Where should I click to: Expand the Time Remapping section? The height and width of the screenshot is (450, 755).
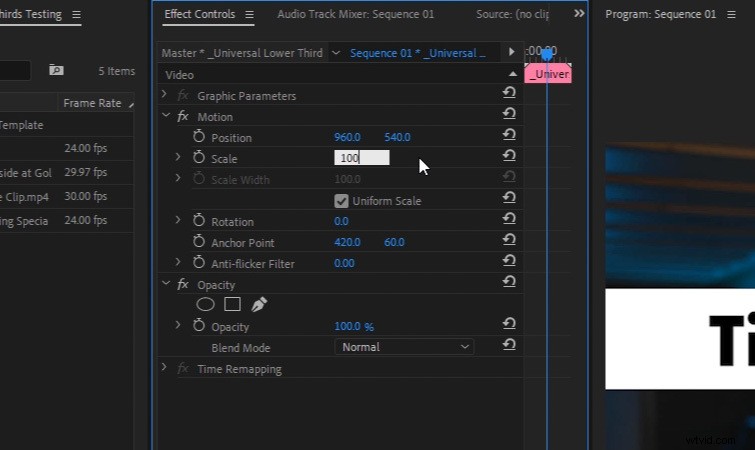[x=164, y=368]
